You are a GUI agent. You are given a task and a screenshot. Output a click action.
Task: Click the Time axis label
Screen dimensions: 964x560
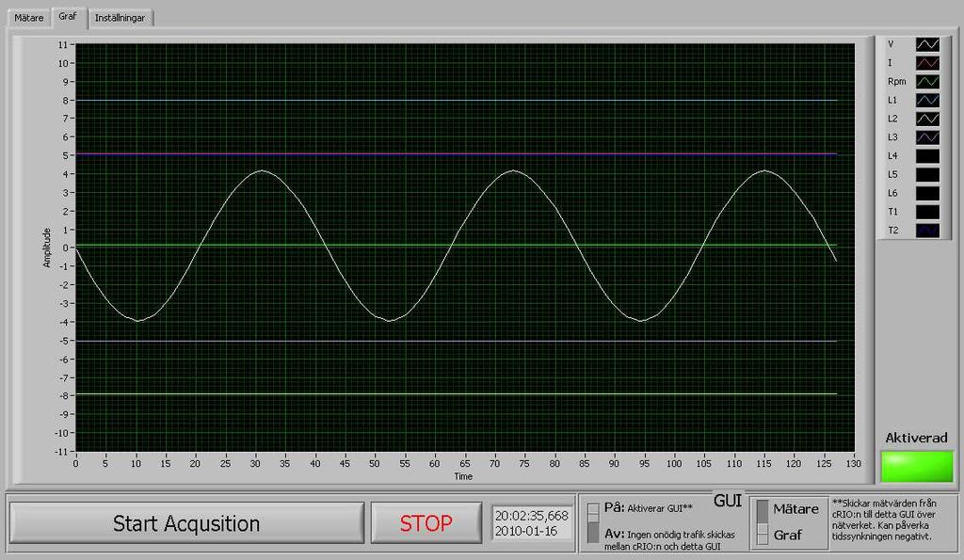[x=463, y=476]
